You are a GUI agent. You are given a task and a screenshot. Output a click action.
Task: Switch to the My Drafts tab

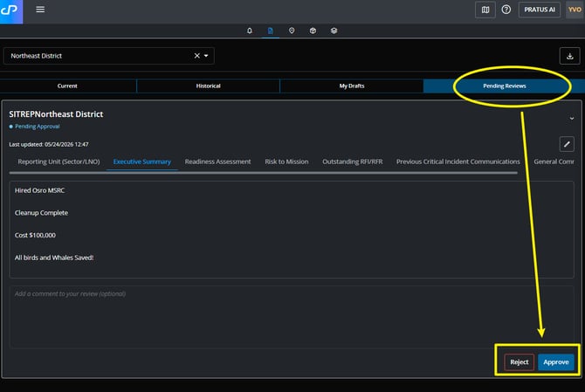[352, 86]
